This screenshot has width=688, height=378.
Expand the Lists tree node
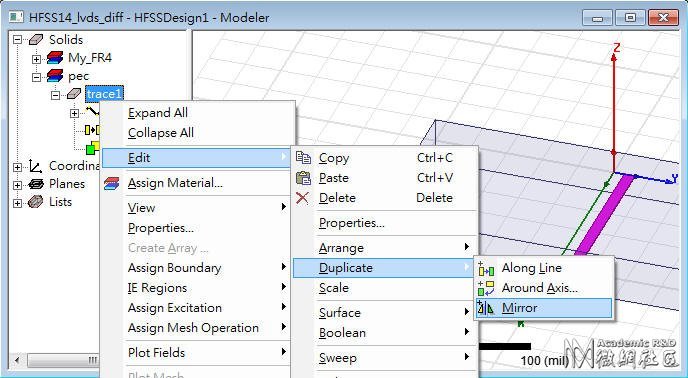(x=17, y=203)
